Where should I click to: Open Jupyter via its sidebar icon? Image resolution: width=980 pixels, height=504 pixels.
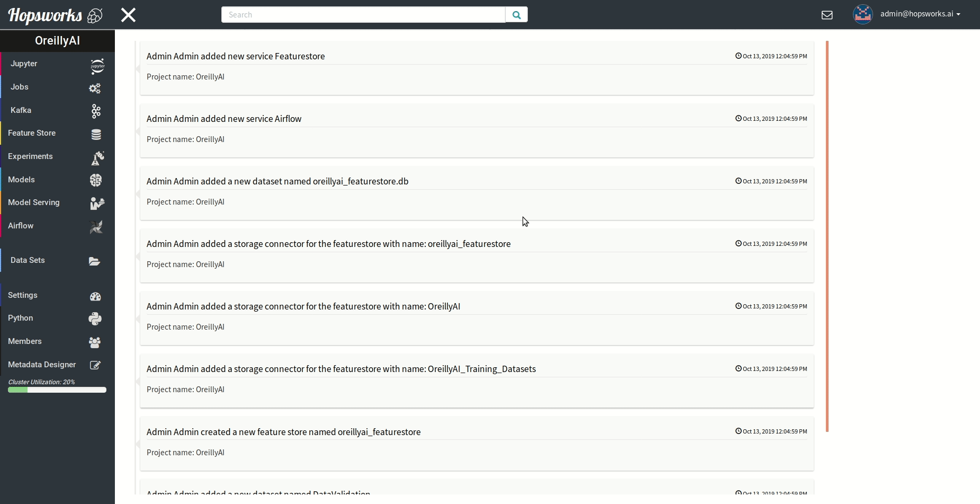pyautogui.click(x=97, y=66)
